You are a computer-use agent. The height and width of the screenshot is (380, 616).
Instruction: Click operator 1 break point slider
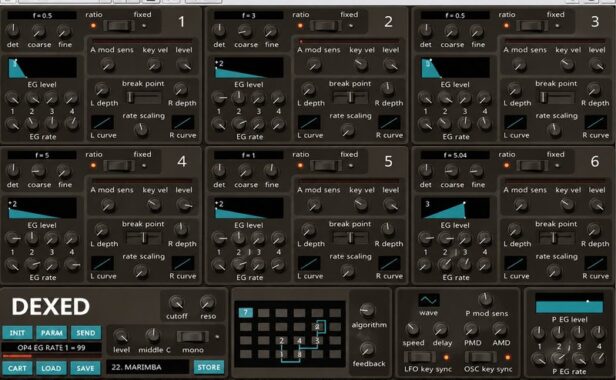(143, 97)
